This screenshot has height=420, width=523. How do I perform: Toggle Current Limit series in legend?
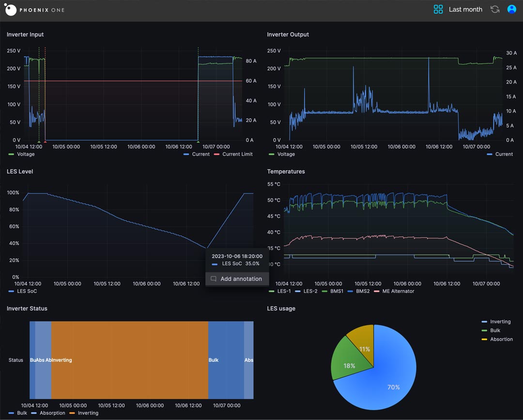(237, 154)
